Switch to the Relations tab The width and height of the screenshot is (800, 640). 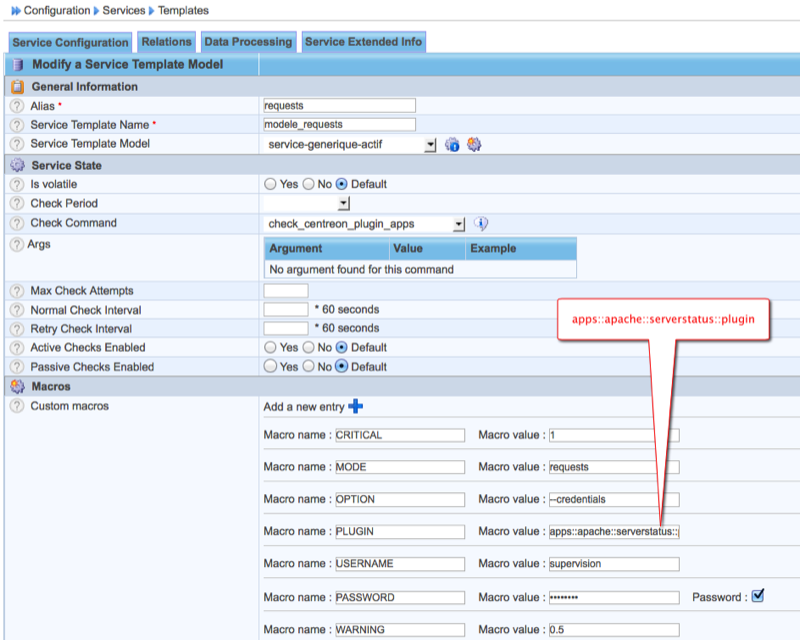click(x=166, y=42)
